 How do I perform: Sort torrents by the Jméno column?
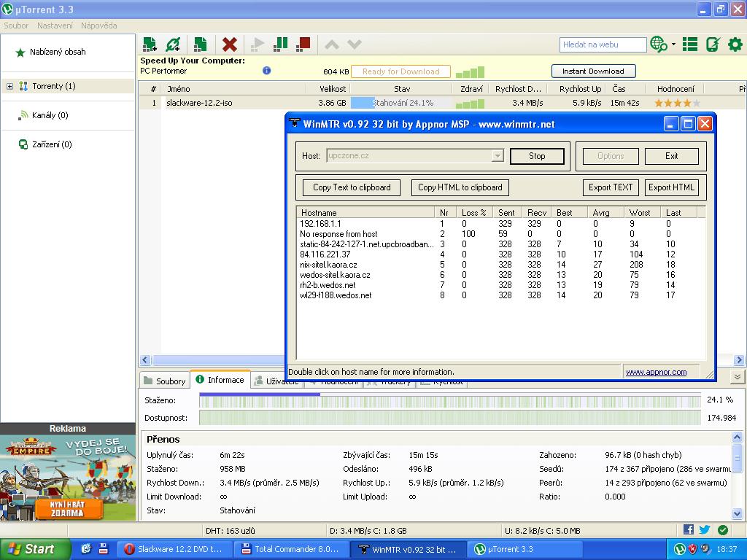(233, 89)
